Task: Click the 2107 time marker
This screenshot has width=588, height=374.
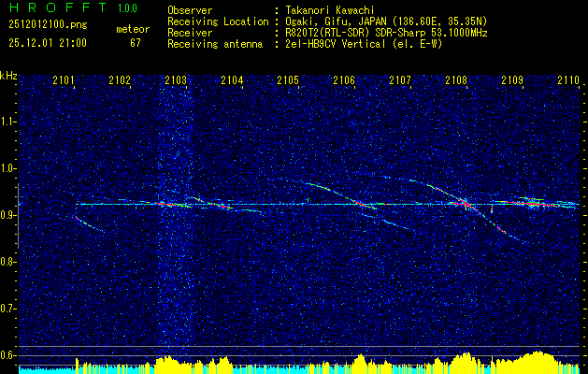Action: point(400,80)
